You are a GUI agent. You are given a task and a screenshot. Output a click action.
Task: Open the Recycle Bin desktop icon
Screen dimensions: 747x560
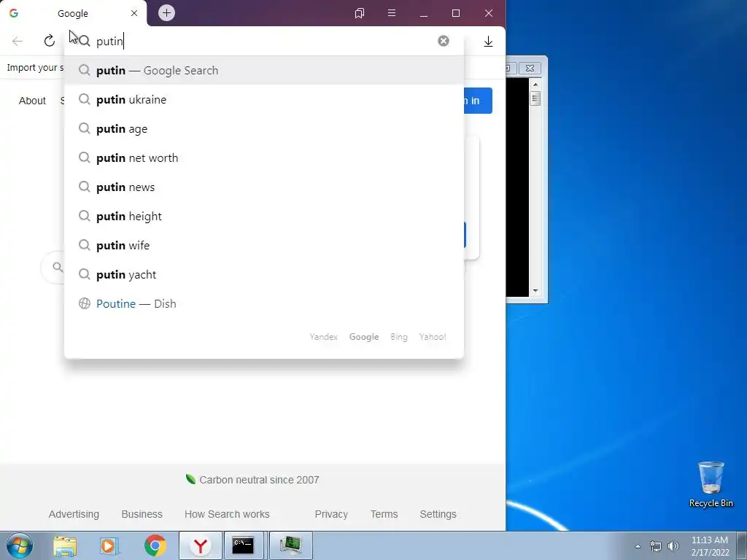[x=711, y=484]
